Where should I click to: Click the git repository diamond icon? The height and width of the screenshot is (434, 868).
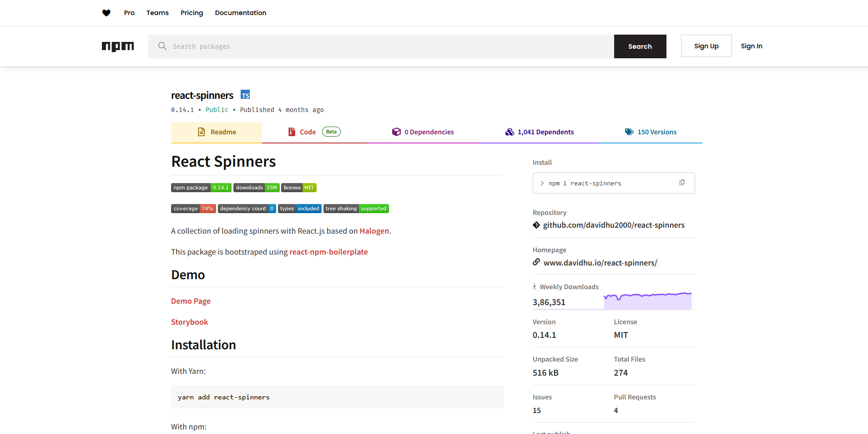(536, 225)
